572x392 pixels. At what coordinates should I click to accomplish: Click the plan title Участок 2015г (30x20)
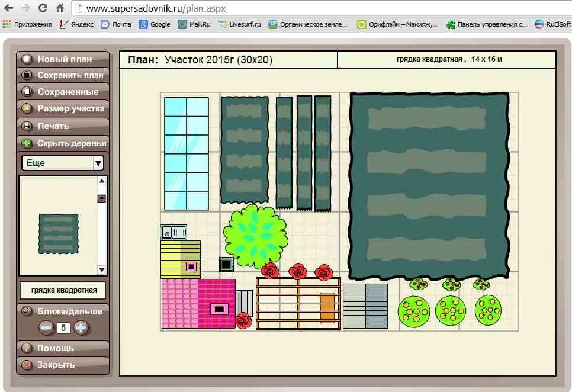[218, 59]
